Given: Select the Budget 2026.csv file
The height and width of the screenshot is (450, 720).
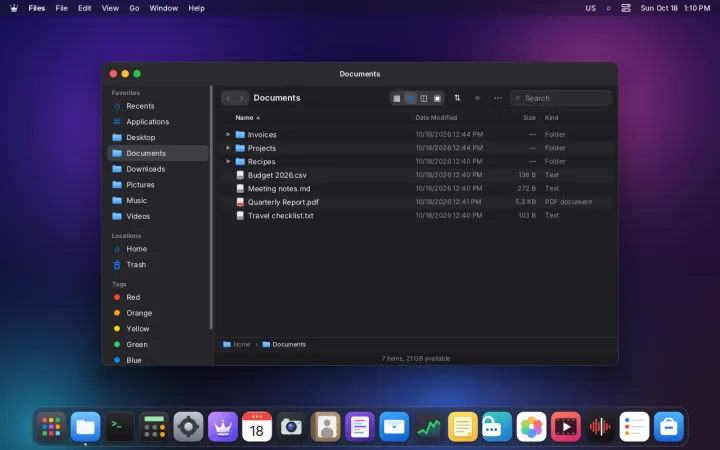Looking at the screenshot, I should [x=416, y=175].
